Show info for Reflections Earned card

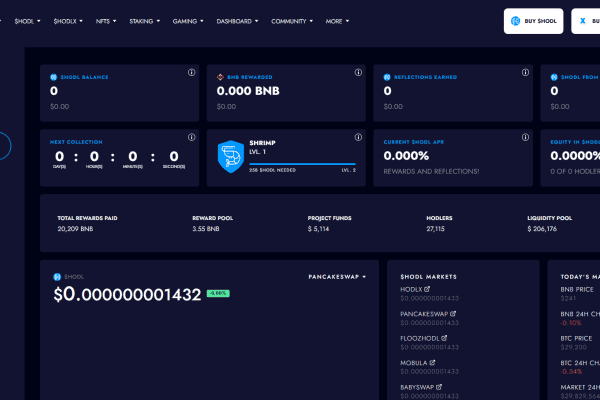point(525,72)
